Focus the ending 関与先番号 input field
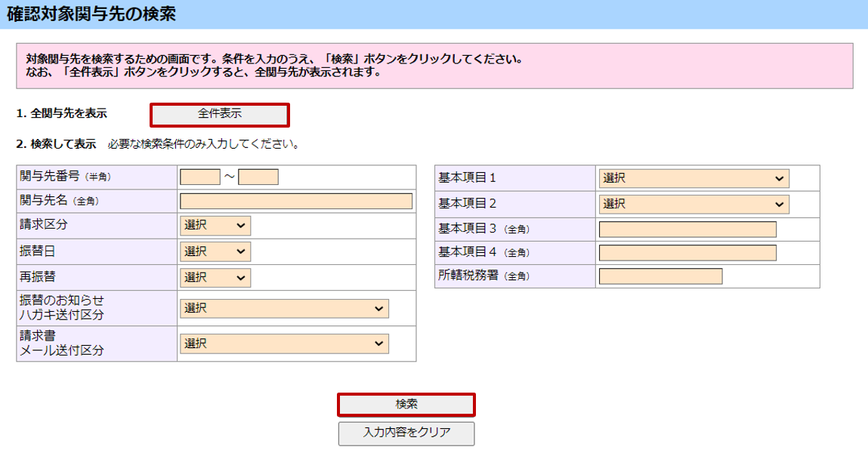The image size is (868, 450). [258, 177]
